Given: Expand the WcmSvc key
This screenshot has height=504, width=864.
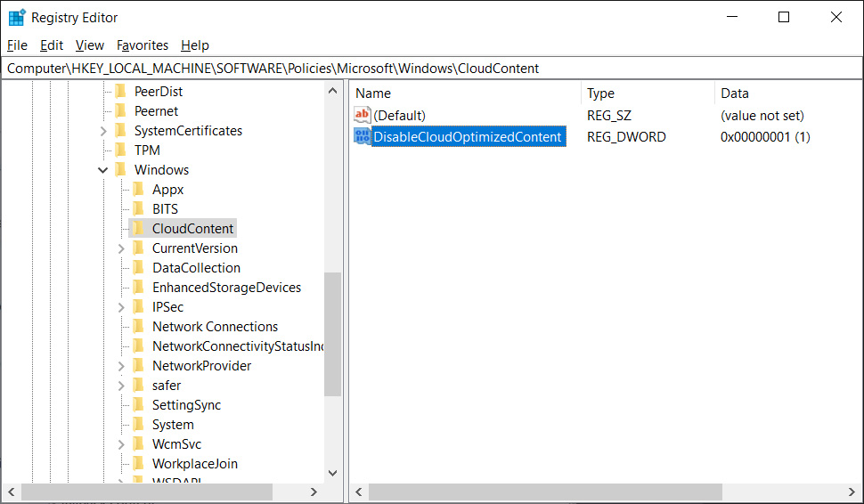Looking at the screenshot, I should (121, 444).
